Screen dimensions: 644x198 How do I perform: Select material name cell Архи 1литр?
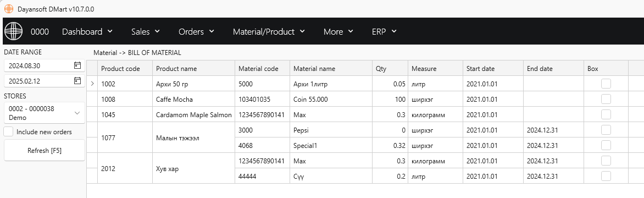[x=331, y=84]
